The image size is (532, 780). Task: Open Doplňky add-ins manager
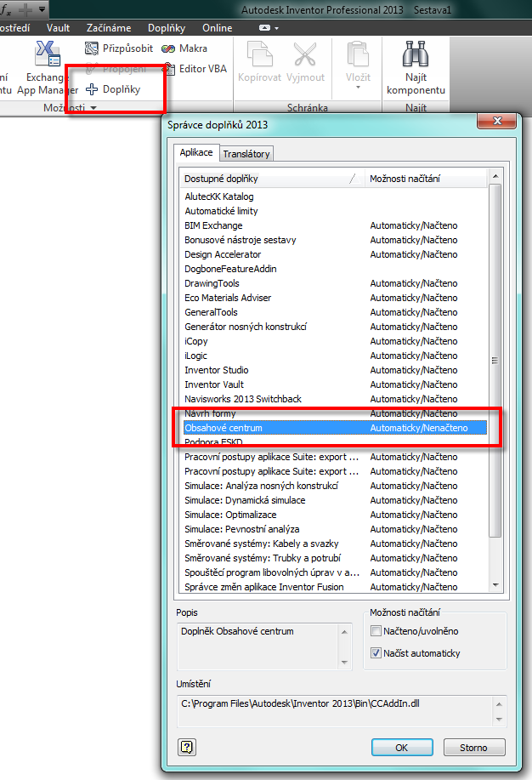pyautogui.click(x=113, y=89)
